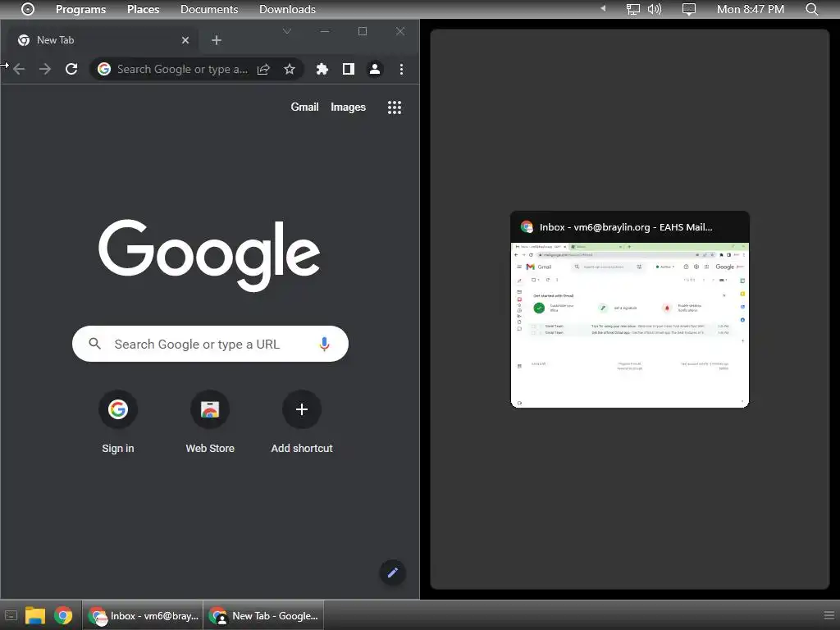This screenshot has height=630, width=840.
Task: Click the show desktop icon in taskbar
Action: pyautogui.click(x=11, y=616)
